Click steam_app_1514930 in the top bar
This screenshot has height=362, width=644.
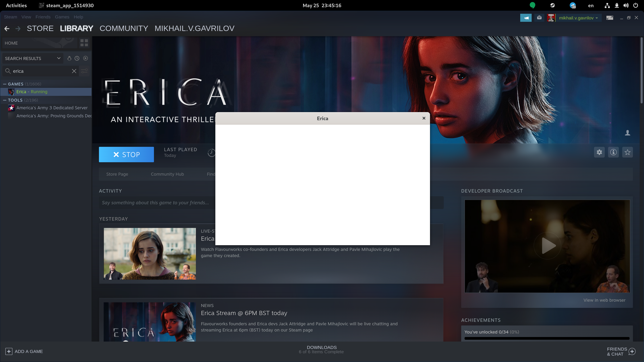pos(67,6)
